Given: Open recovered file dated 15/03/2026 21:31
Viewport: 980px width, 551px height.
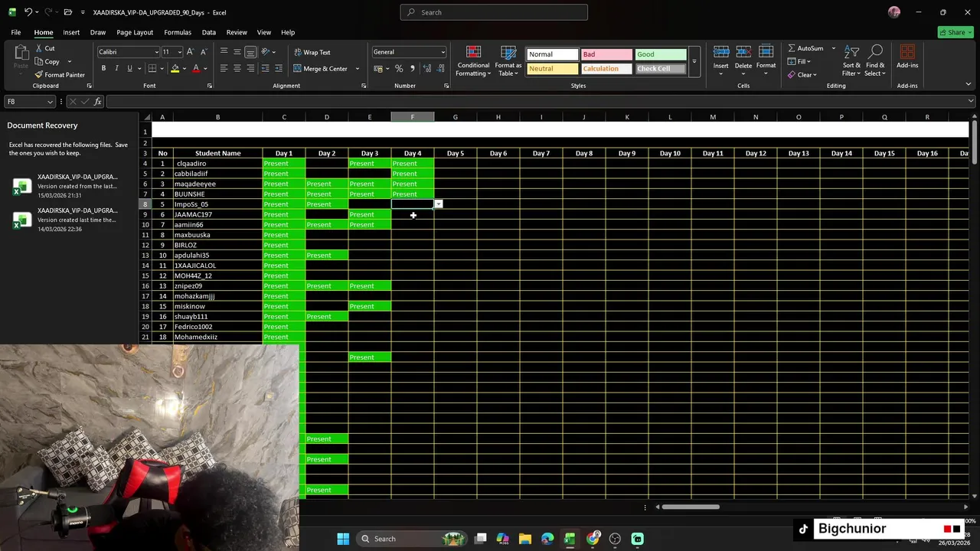Looking at the screenshot, I should coord(67,186).
